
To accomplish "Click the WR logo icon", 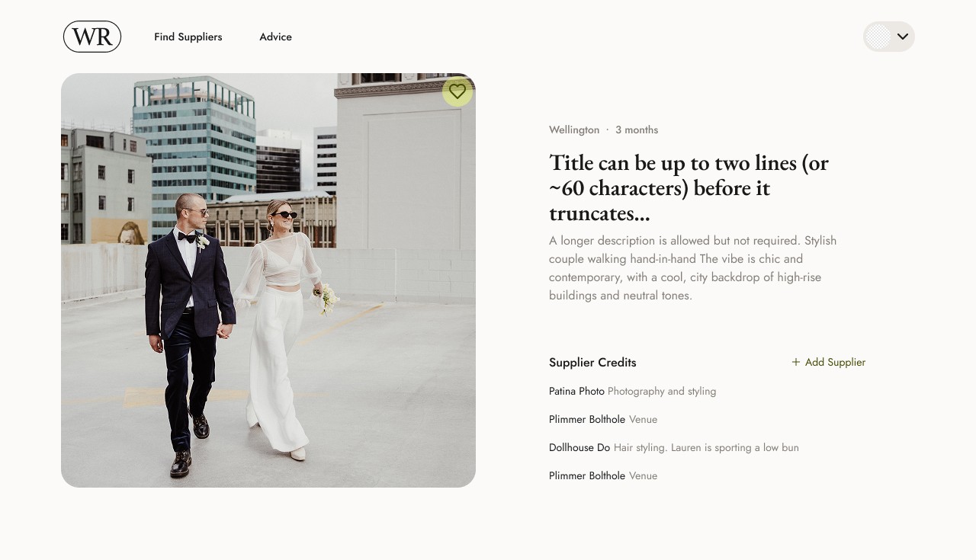I will pyautogui.click(x=92, y=37).
